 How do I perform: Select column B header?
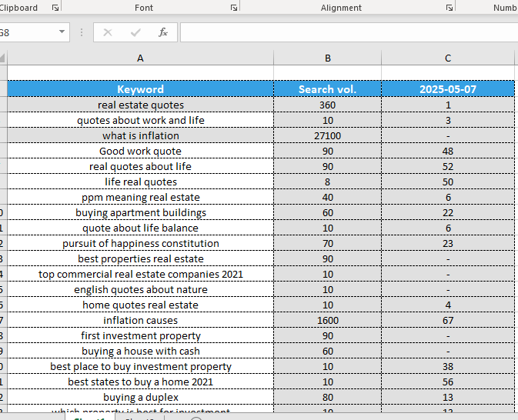click(x=328, y=58)
